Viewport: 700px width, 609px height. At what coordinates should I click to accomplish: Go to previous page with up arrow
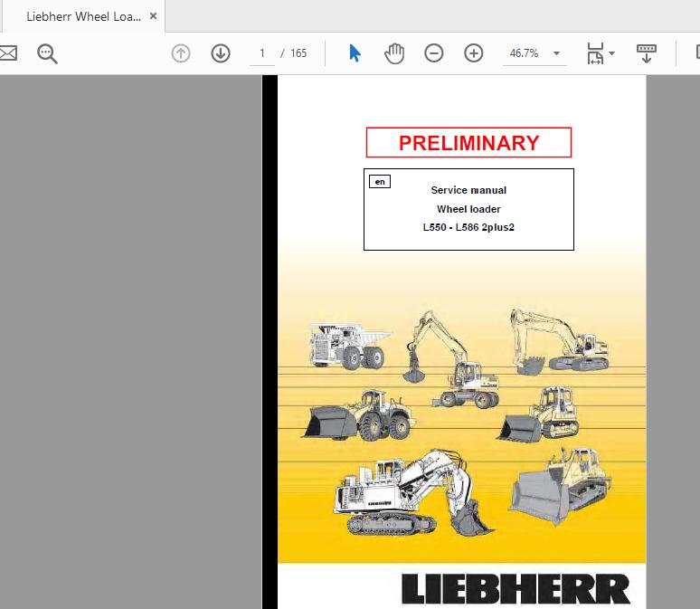point(181,53)
